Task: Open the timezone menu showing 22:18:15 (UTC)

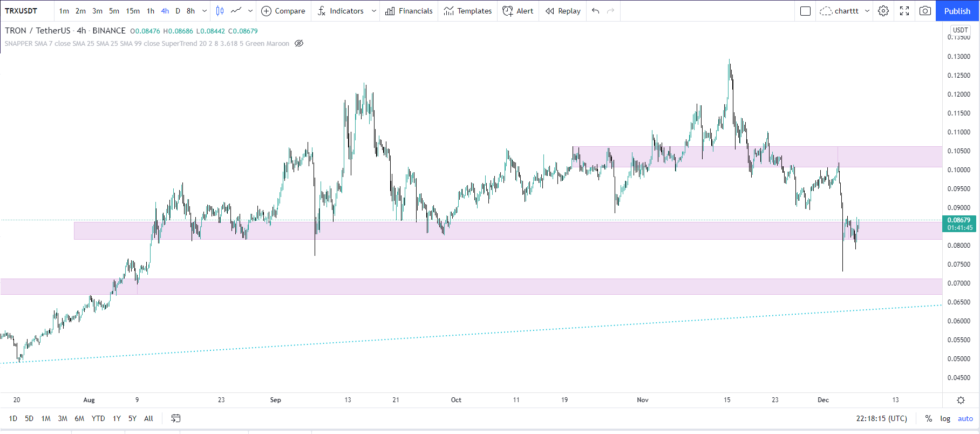Action: 881,418
